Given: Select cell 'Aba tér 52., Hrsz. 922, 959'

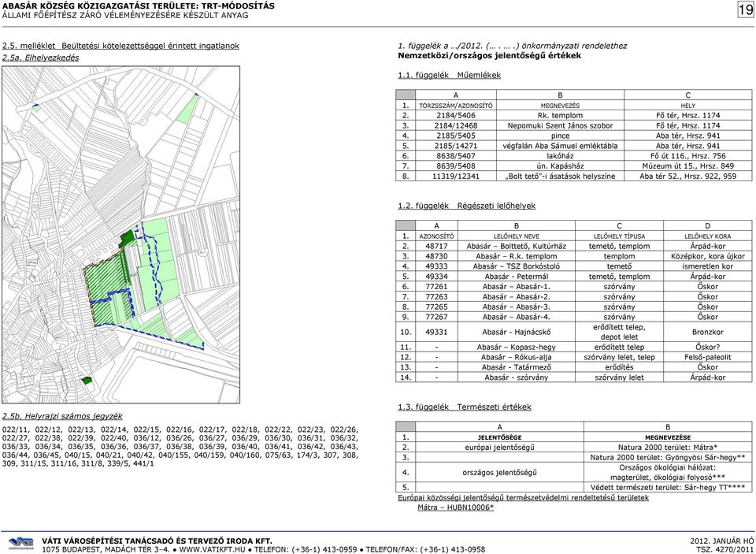Looking at the screenshot, I should [x=688, y=177].
